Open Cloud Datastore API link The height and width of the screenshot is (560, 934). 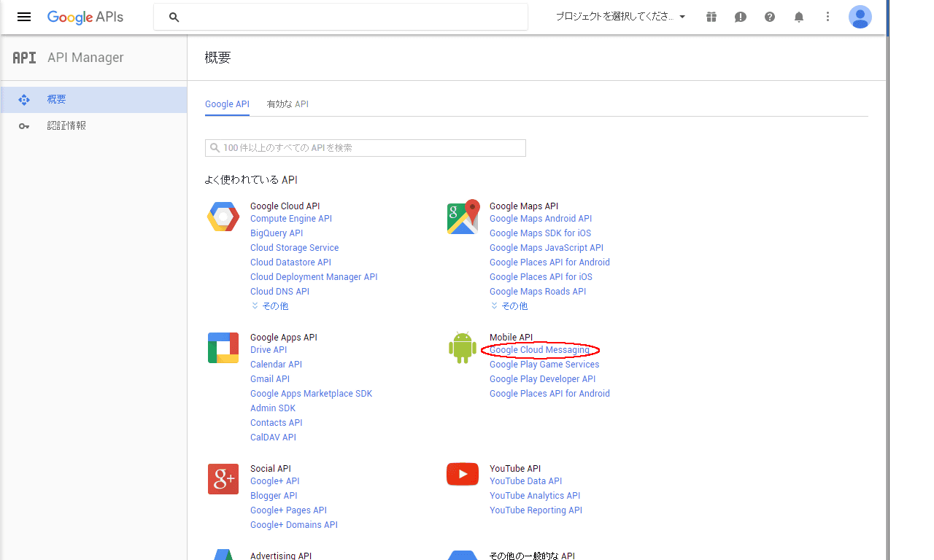click(290, 262)
